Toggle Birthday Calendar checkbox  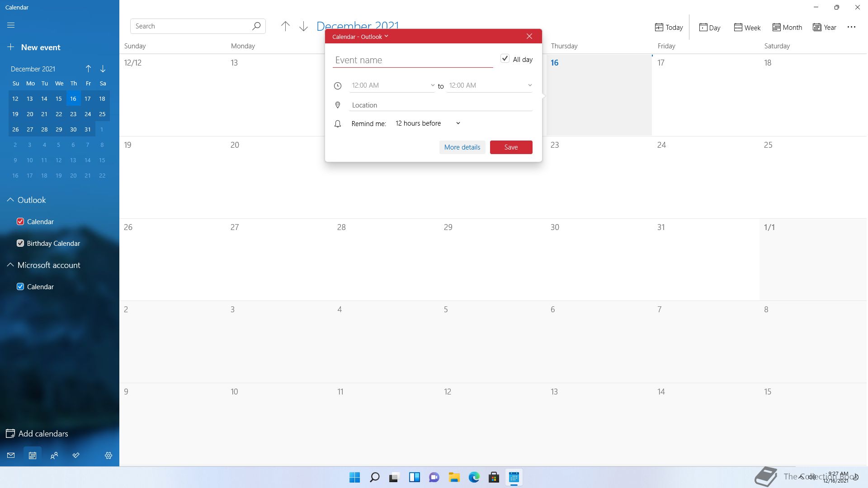20,243
